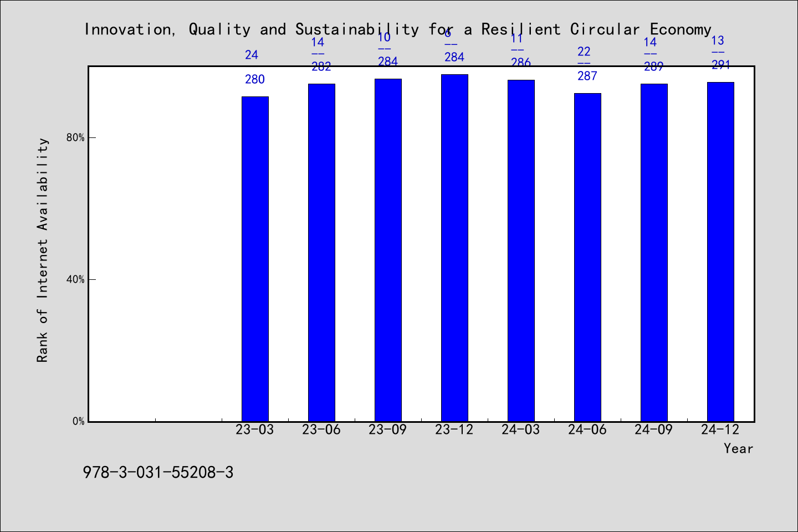Screen dimensions: 798x532
Task: Select the 23-03 x-axis label
Action: (255, 429)
